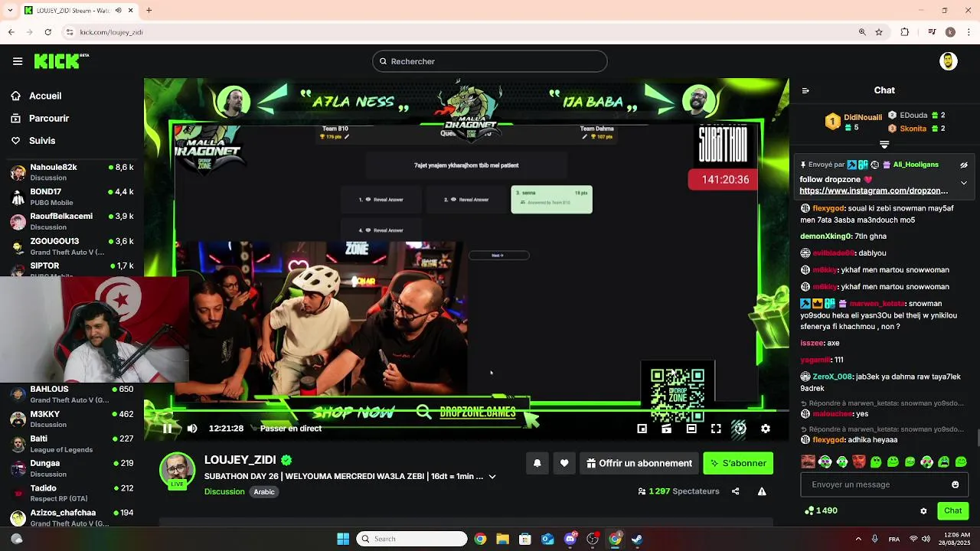Follow channel with heart button
This screenshot has height=551, width=980.
pos(564,463)
